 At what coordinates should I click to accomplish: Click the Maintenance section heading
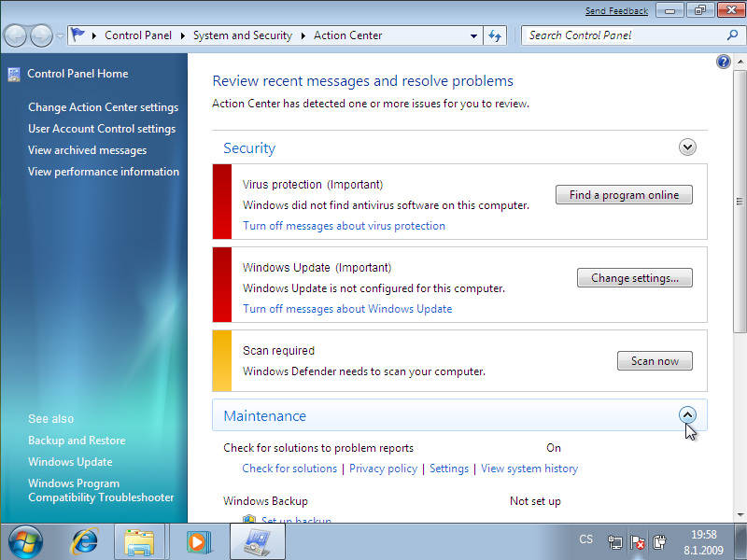[265, 415]
